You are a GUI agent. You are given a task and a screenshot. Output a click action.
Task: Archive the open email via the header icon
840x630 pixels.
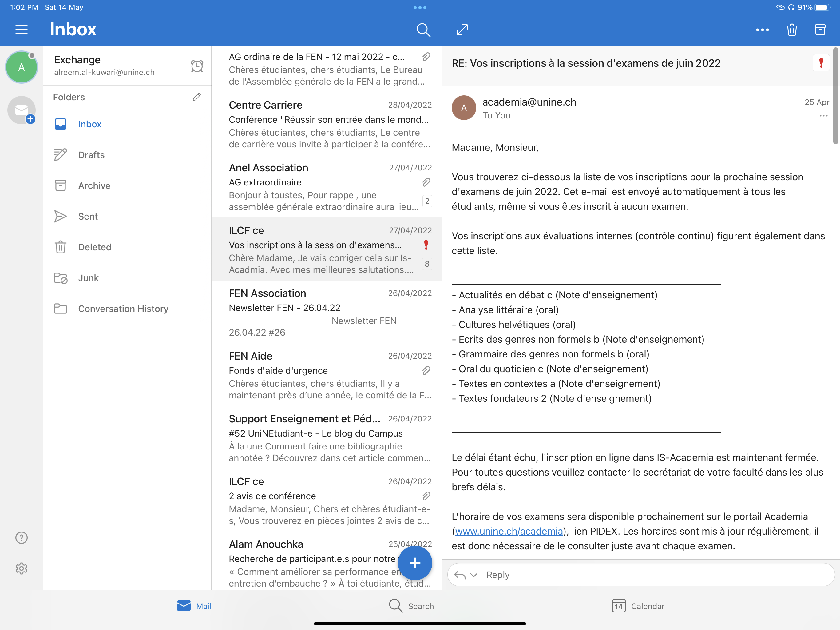point(820,30)
